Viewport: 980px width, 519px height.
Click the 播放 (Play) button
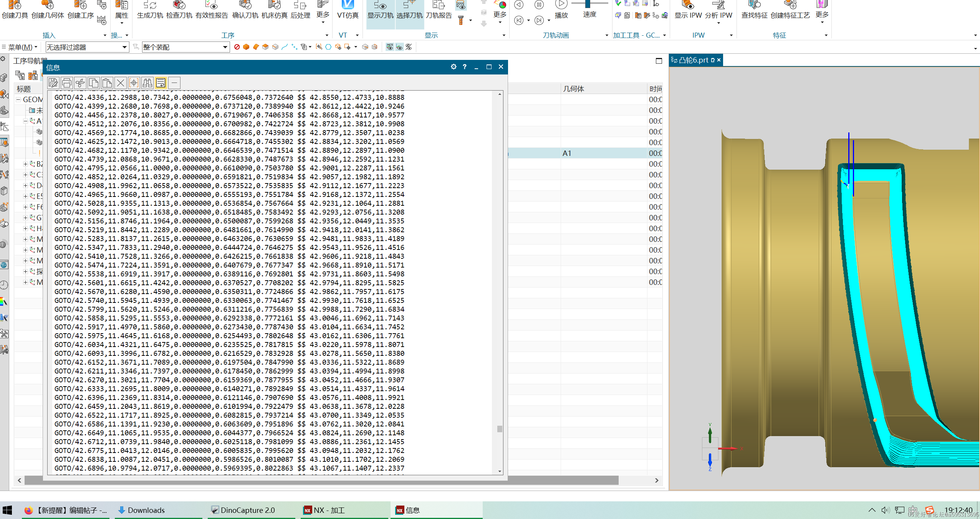click(x=561, y=9)
